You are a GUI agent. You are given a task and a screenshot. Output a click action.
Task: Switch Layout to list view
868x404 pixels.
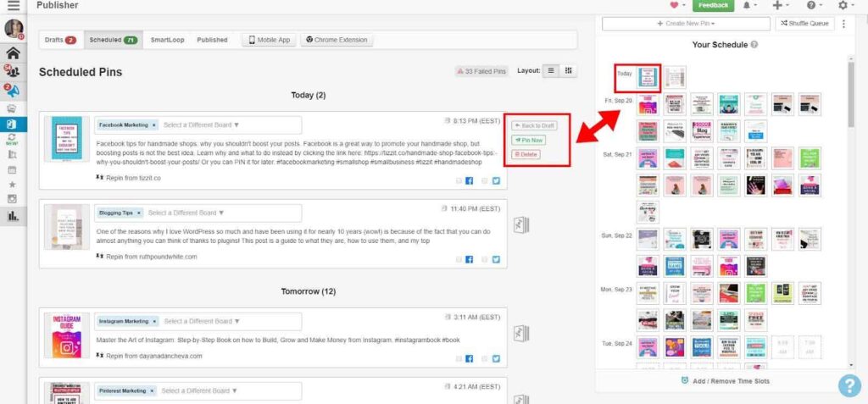[x=551, y=71]
